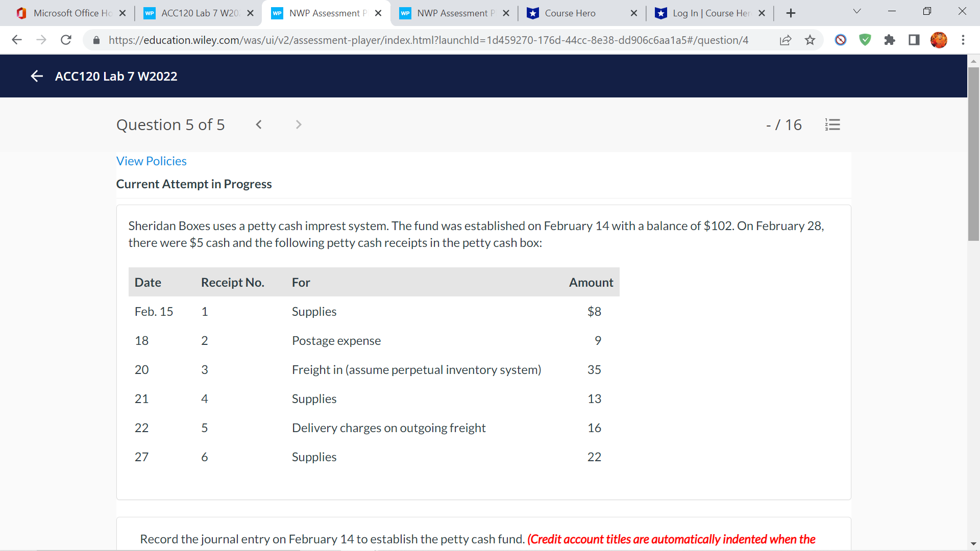Screen dimensions: 980x551
Task: Click the secure site padlock icon
Action: 96,40
